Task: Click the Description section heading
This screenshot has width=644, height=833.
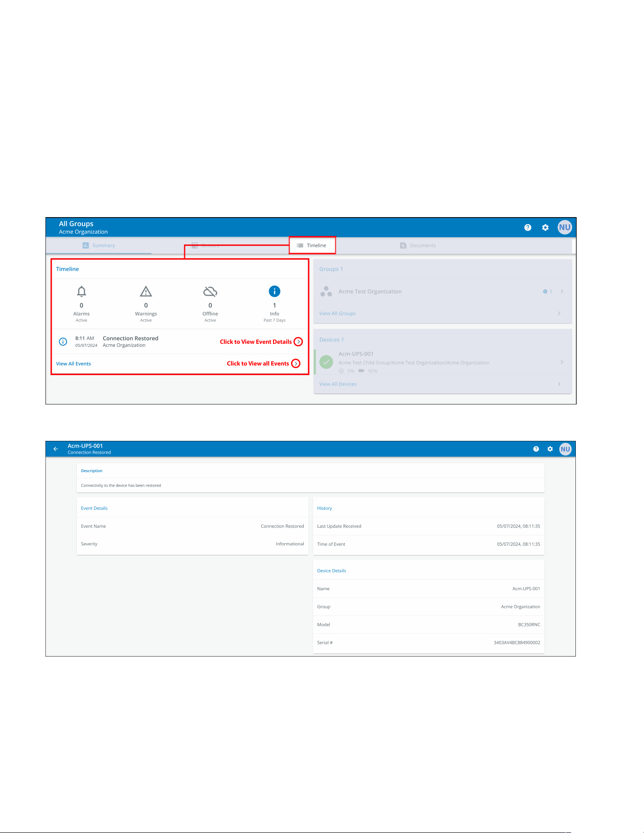Action: coord(92,471)
